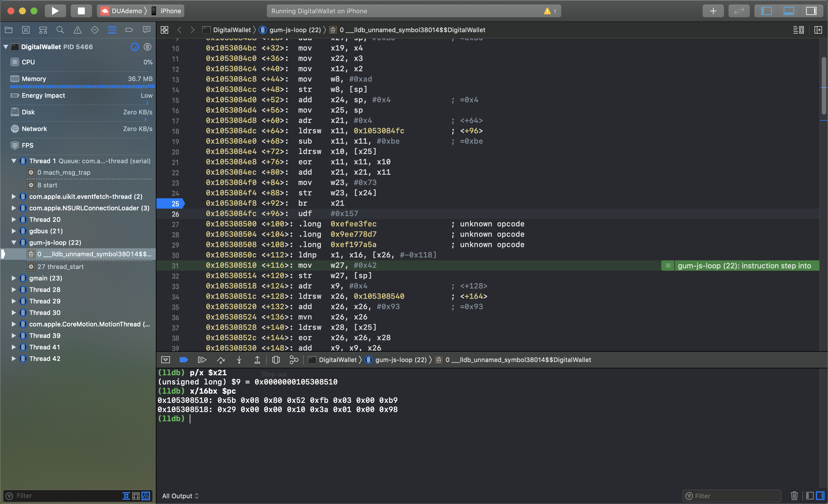Expand com.apple.NSURLConnectionLoader (3) thread

14,208
